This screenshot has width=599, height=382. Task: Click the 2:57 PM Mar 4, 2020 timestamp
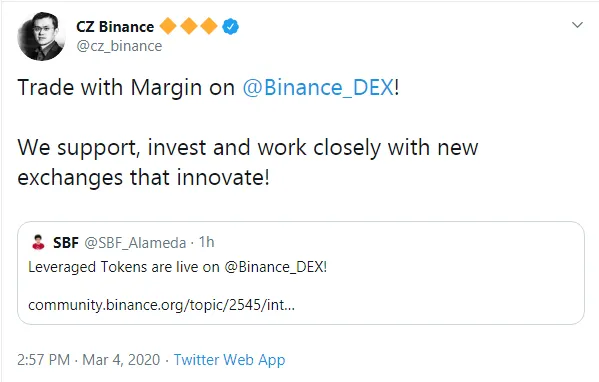point(89,360)
